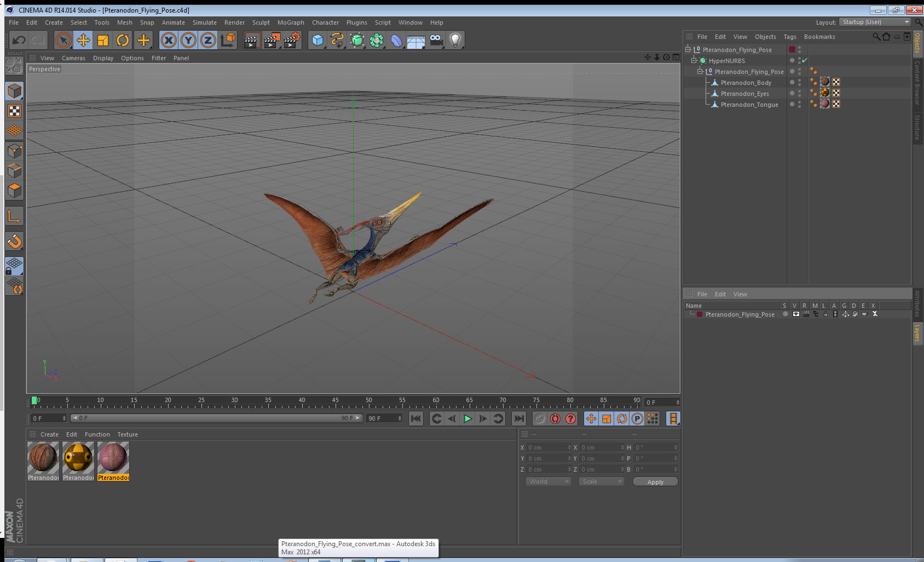Toggle X axis lock
This screenshot has height=562, width=924.
169,40
